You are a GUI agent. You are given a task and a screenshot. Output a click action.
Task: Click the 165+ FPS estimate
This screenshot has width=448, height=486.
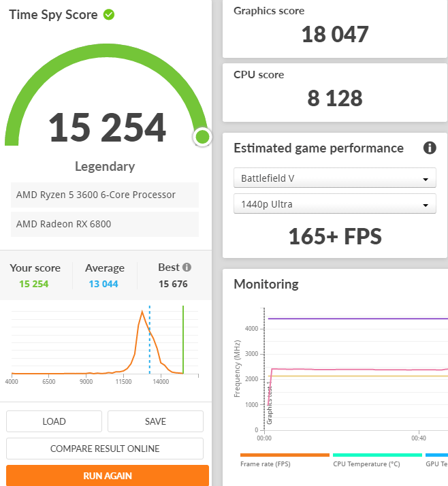coord(335,236)
